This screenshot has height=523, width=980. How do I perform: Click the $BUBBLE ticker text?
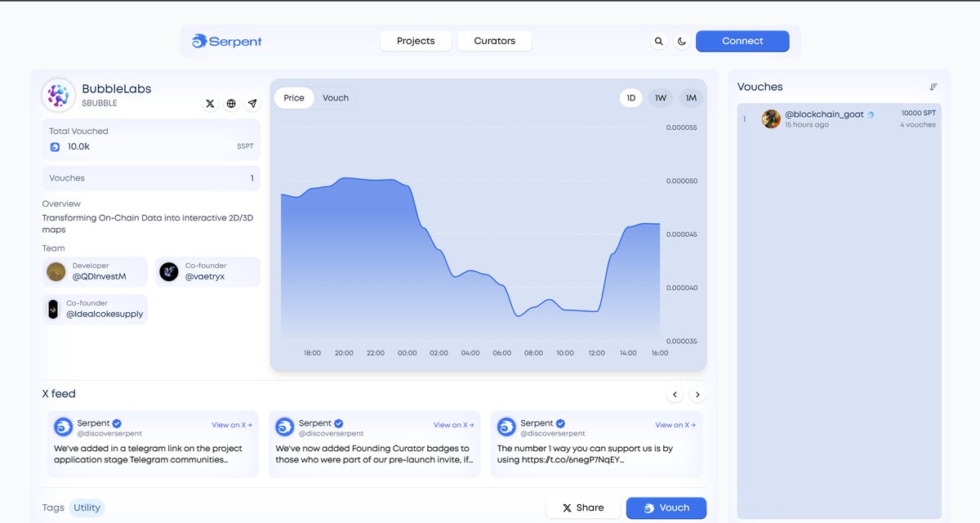[100, 104]
